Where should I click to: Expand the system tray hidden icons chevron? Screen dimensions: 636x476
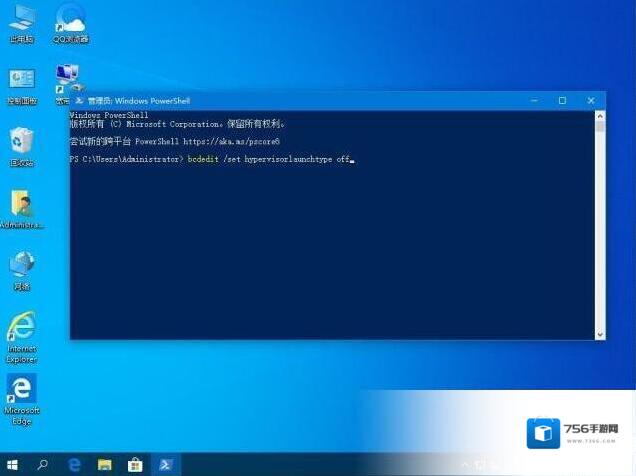tap(466, 465)
